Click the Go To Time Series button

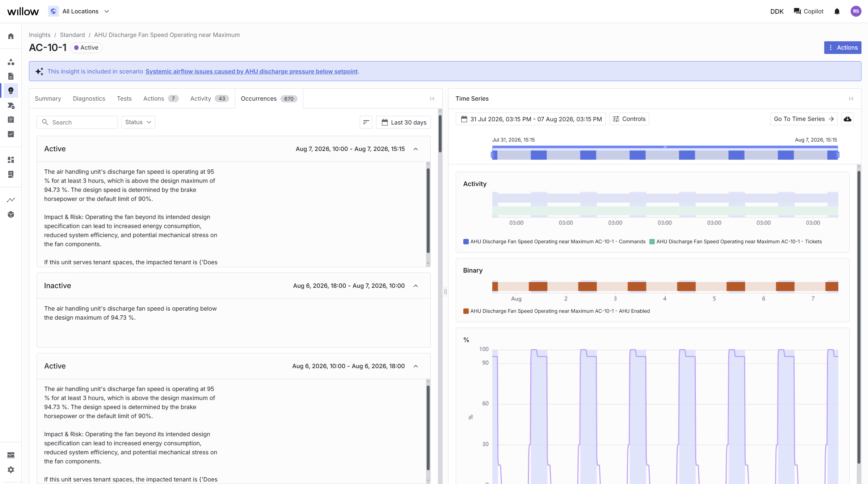coord(804,119)
